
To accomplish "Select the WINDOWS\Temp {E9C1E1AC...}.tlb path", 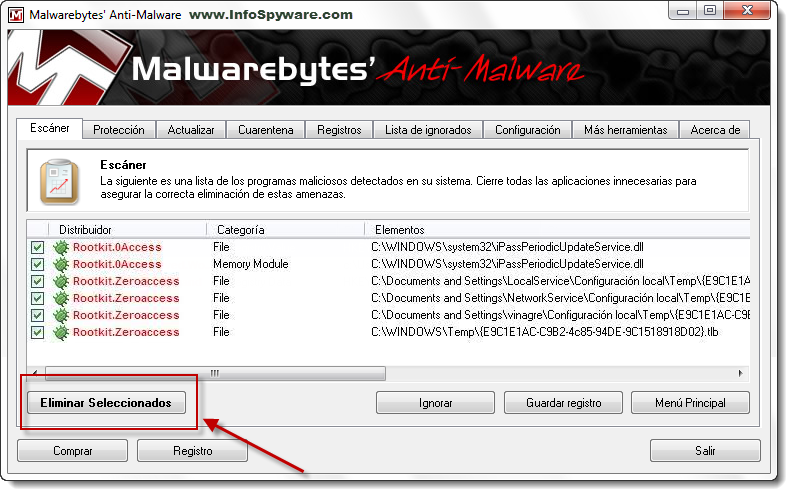I will pyautogui.click(x=545, y=332).
